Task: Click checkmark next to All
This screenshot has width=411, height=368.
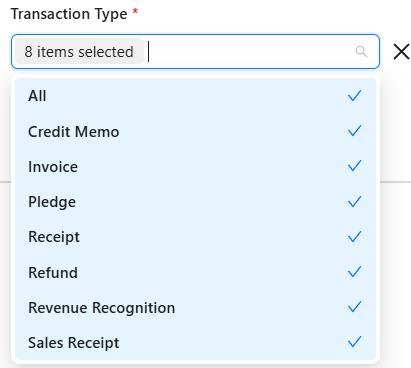Action: [x=355, y=96]
